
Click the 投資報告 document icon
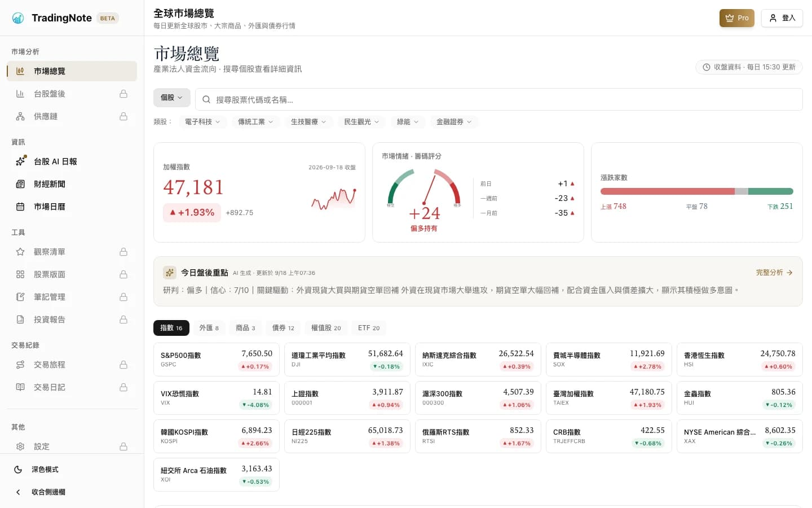click(20, 319)
